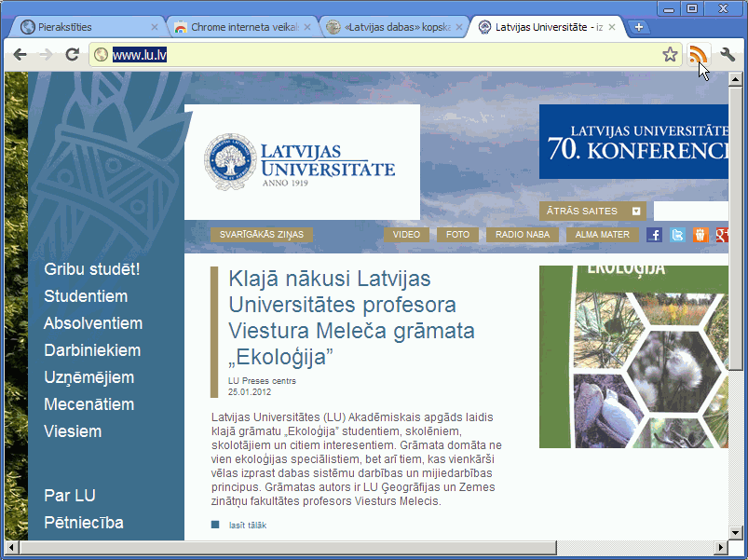Click the site globe icon in address bar
Image resolution: width=748 pixels, height=560 pixels.
[x=101, y=55]
